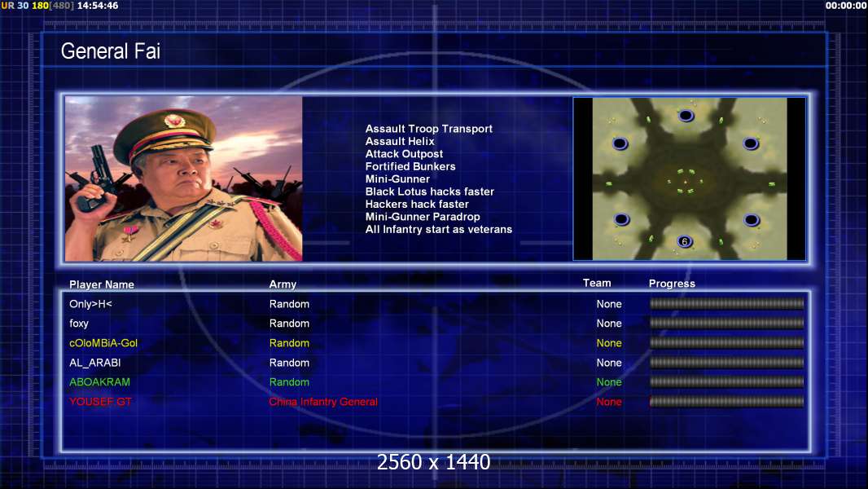Select start position marker numbered 6 on map

pos(685,241)
